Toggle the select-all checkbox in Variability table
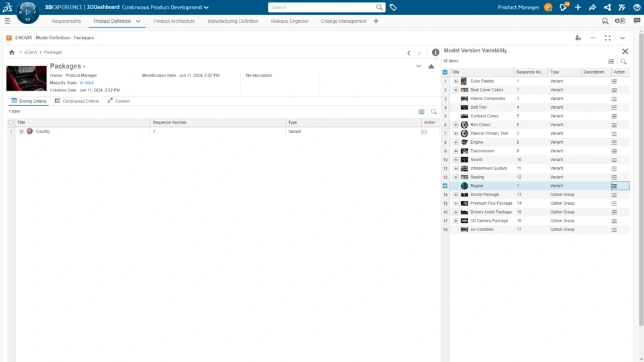The width and height of the screenshot is (644, 362). coord(445,72)
